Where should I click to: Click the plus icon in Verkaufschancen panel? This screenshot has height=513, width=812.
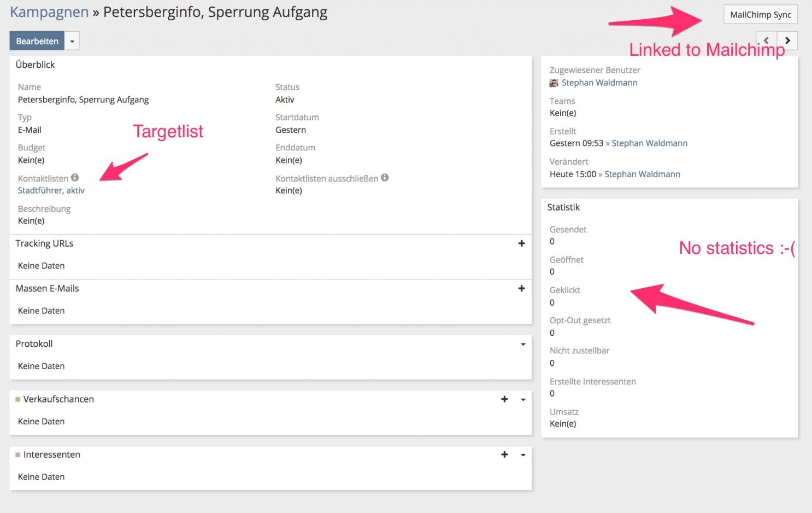504,399
